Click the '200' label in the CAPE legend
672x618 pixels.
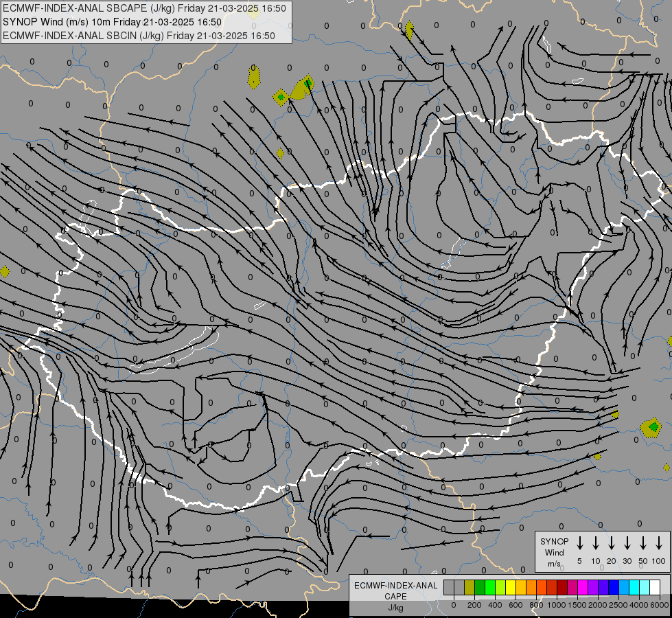pyautogui.click(x=474, y=605)
